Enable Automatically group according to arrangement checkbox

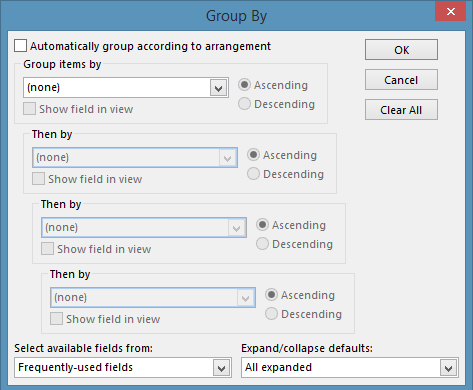pos(20,46)
